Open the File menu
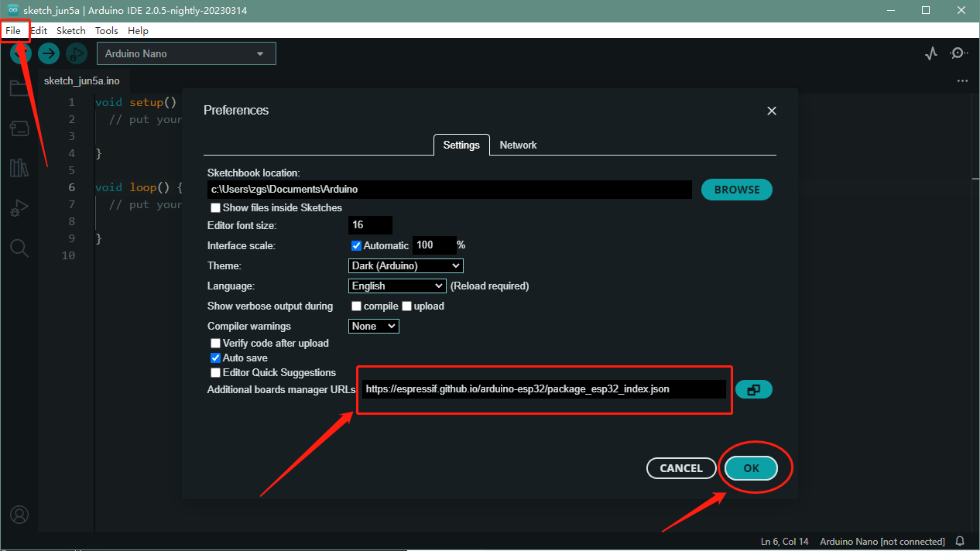The width and height of the screenshot is (980, 551). 12,30
